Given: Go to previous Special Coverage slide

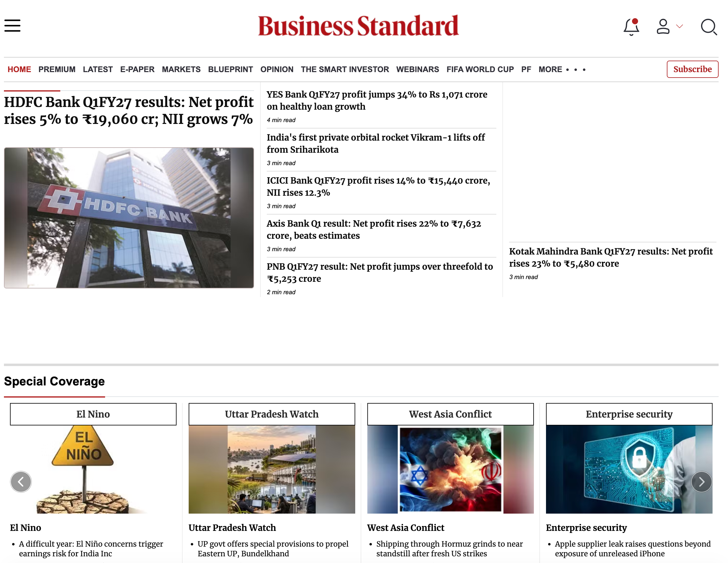Looking at the screenshot, I should [21, 481].
